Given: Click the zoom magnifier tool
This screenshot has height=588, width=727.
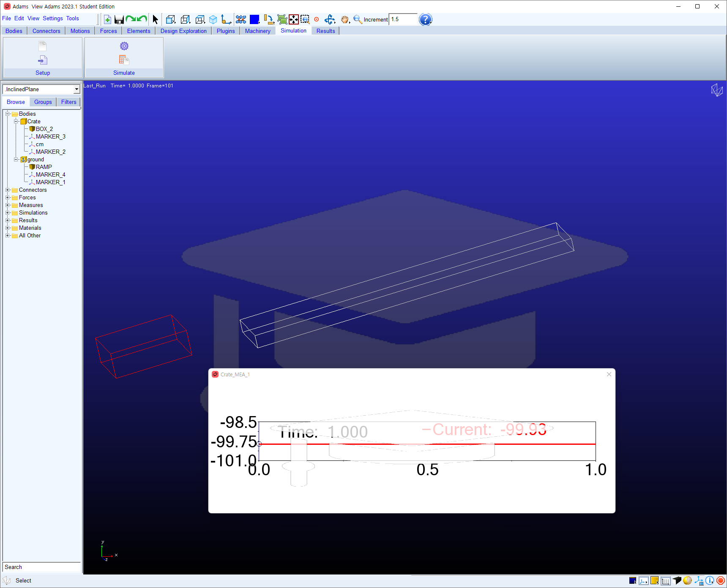Looking at the screenshot, I should tap(358, 19).
